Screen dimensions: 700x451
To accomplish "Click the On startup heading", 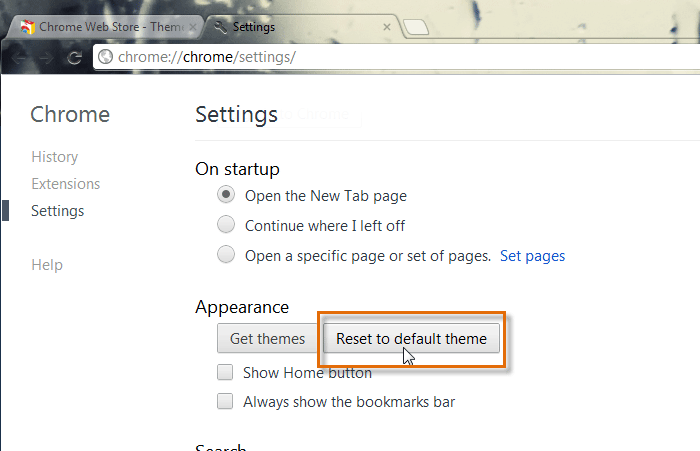I will (238, 169).
